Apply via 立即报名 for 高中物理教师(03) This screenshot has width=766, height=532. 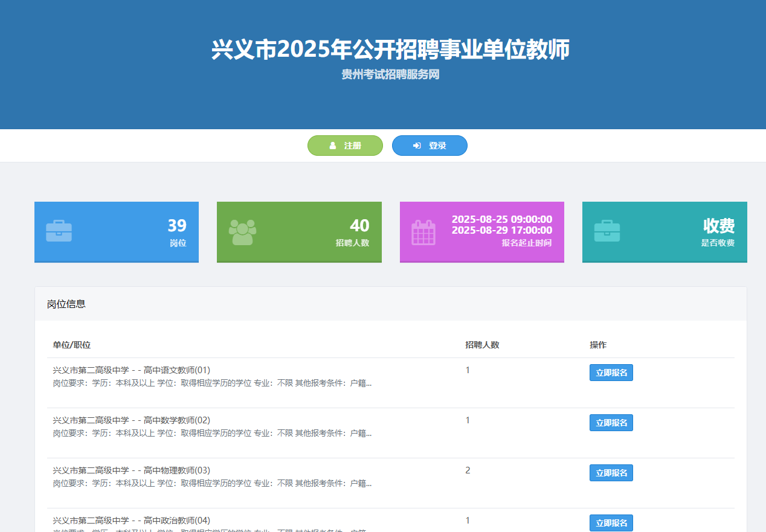click(x=611, y=473)
